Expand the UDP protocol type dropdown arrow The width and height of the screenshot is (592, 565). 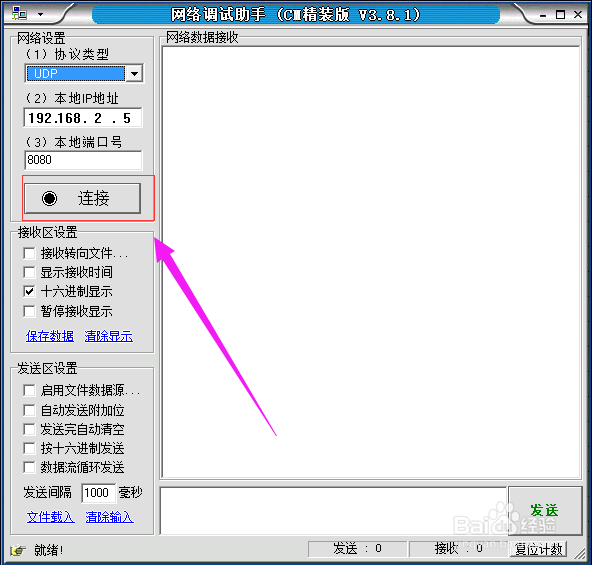coord(134,73)
